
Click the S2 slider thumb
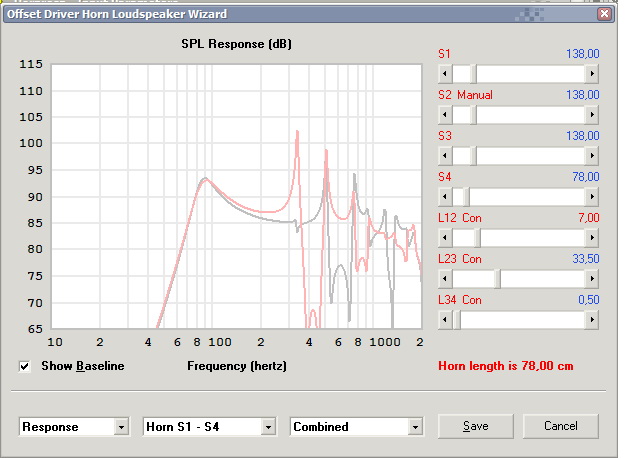tap(473, 115)
